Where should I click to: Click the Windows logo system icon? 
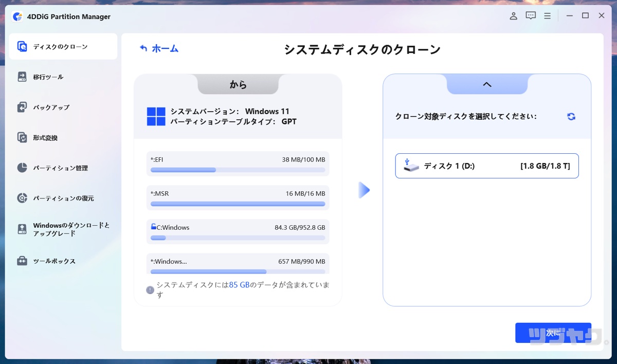pyautogui.click(x=156, y=117)
